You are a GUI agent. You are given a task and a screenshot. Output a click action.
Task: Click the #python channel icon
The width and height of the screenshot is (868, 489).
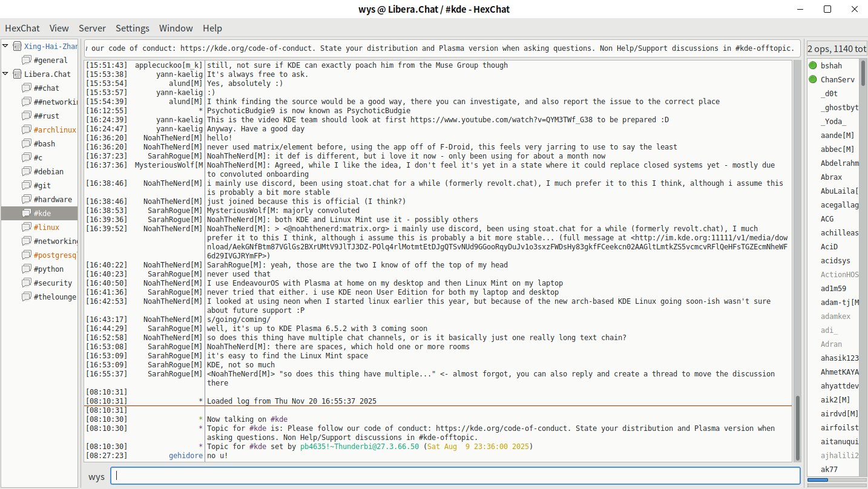click(x=26, y=269)
